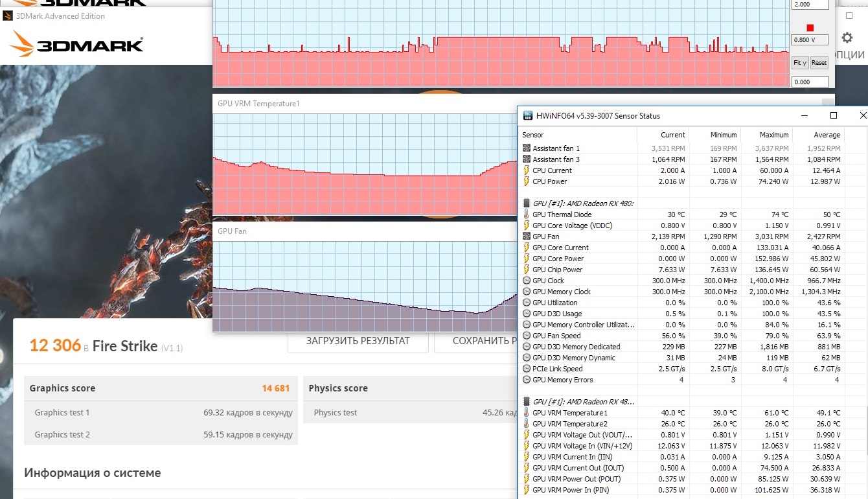The height and width of the screenshot is (499, 868).
Task: Select the GPU Thermal Diode temperature icon
Action: pyautogui.click(x=526, y=215)
